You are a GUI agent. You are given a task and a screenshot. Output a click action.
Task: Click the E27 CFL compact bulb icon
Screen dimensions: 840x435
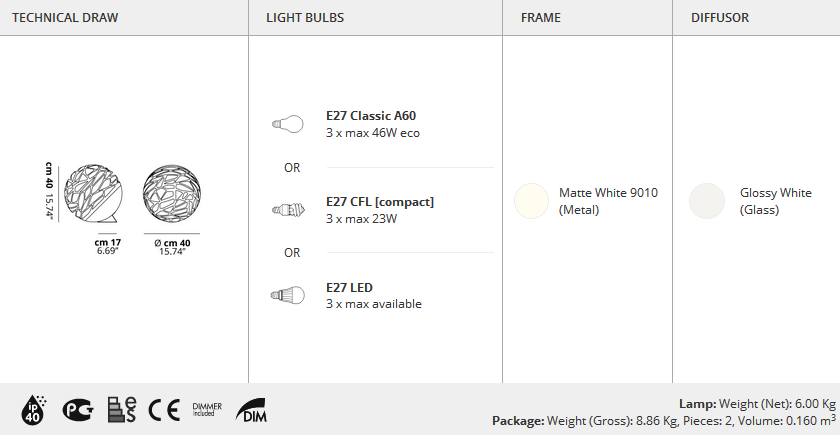288,209
